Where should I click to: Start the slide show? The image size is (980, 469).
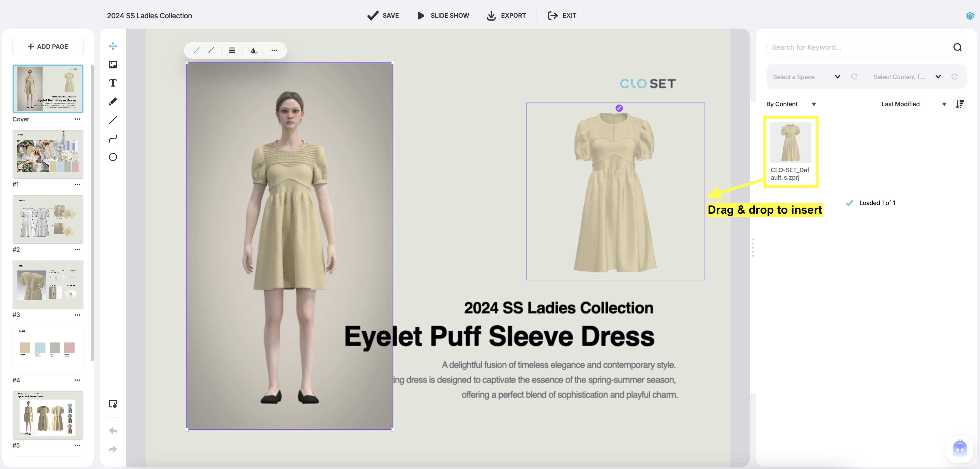443,16
